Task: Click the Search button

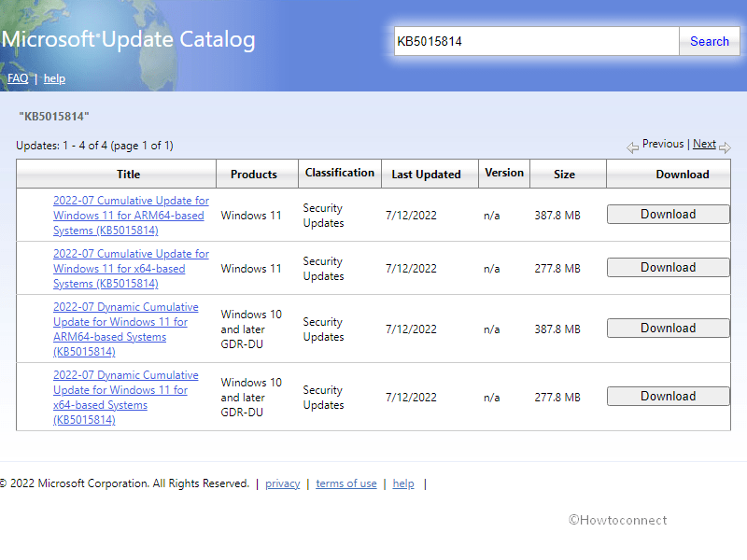Action: tap(709, 41)
